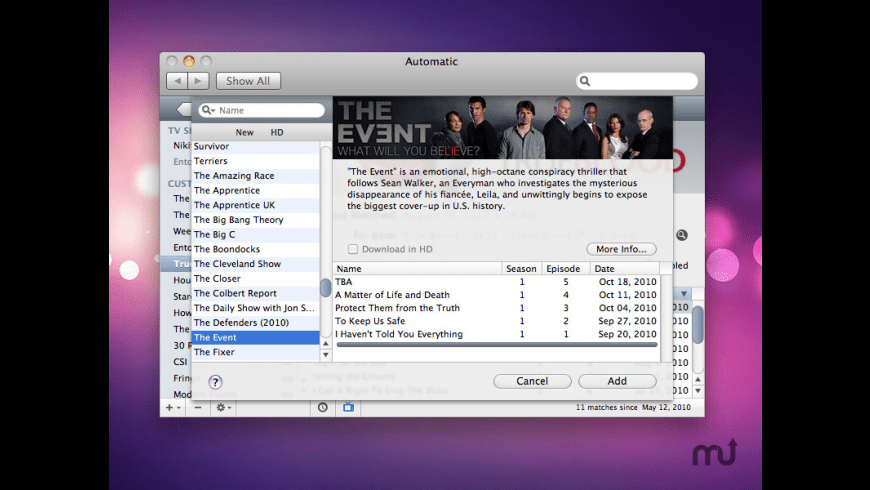Select To Keep Us Safe episode
The height and width of the screenshot is (490, 870).
tap(497, 321)
